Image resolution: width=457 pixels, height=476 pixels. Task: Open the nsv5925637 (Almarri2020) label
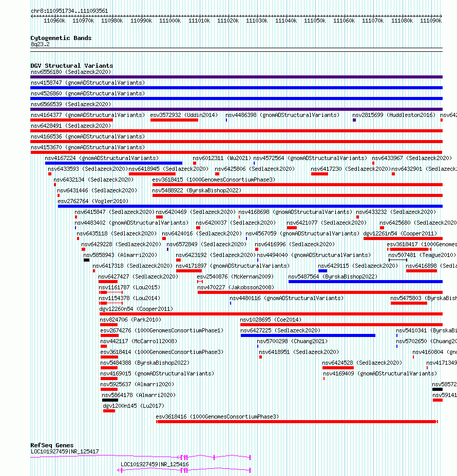coord(137,384)
